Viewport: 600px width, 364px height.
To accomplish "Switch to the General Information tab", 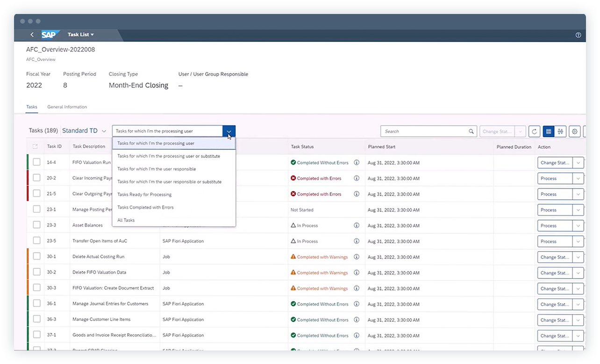I will point(67,107).
